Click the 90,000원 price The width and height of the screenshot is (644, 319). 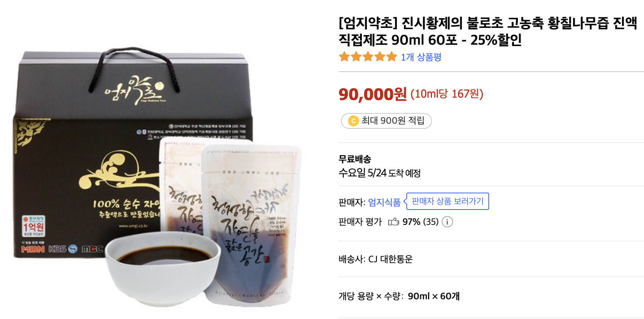[372, 94]
